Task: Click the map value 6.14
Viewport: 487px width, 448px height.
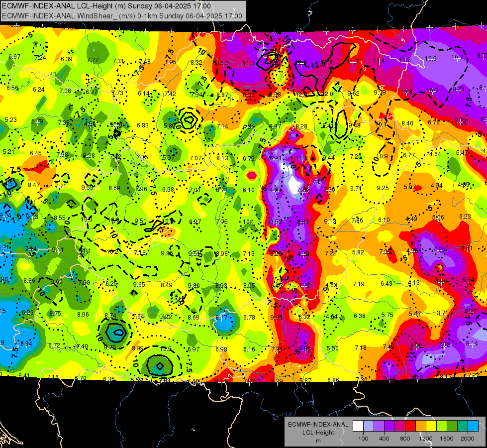Action: tap(144, 93)
